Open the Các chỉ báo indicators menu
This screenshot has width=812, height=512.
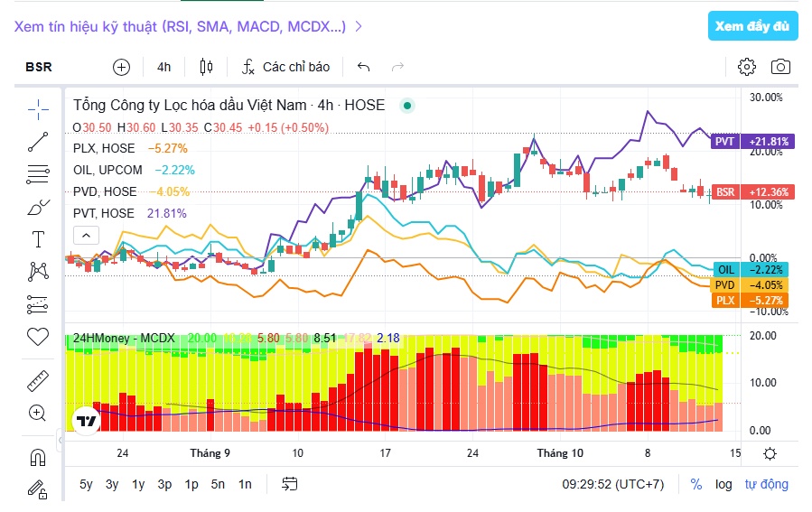[x=285, y=67]
